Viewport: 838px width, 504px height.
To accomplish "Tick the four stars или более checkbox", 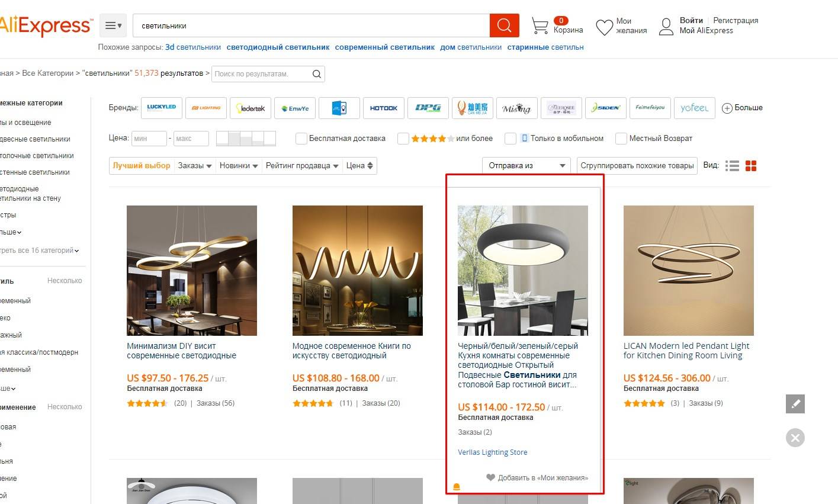I will [x=403, y=139].
